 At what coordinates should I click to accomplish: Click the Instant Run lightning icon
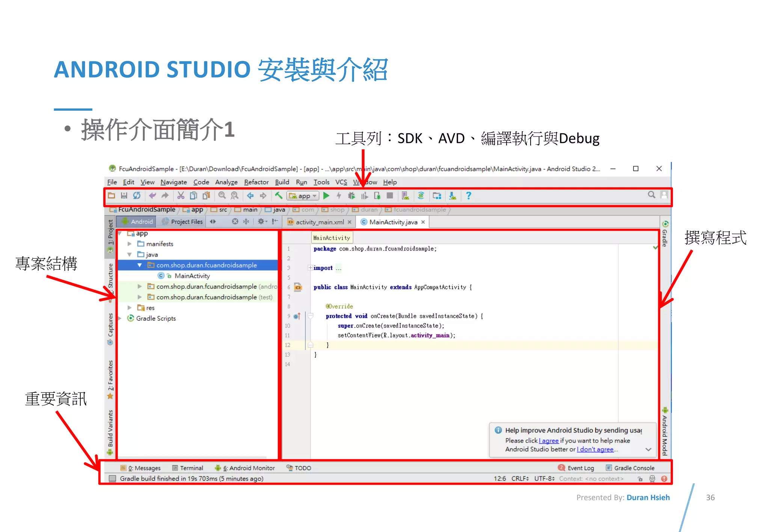click(339, 195)
